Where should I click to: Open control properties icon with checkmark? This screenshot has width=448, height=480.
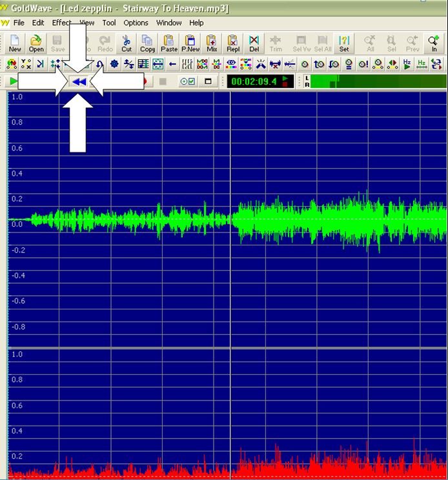pyautogui.click(x=187, y=81)
